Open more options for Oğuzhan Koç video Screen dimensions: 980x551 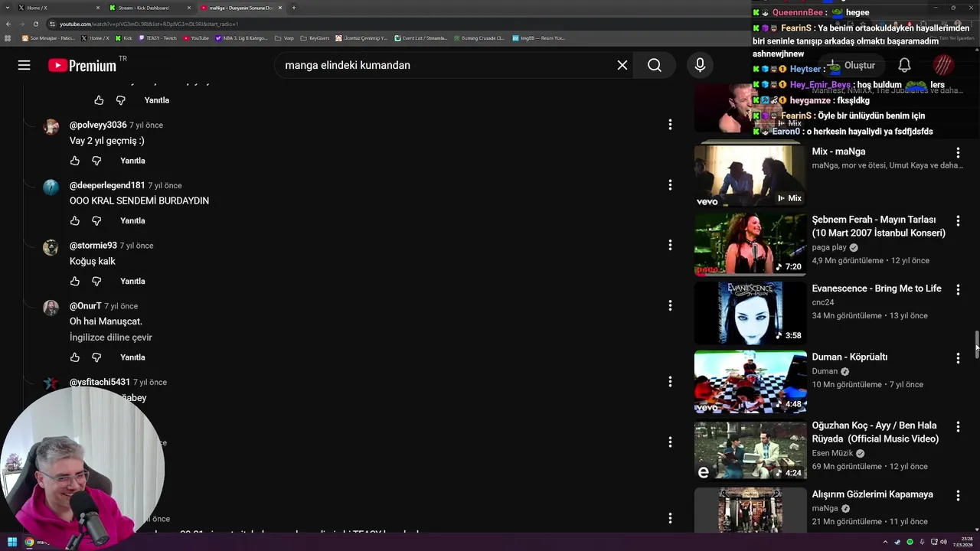coord(958,427)
